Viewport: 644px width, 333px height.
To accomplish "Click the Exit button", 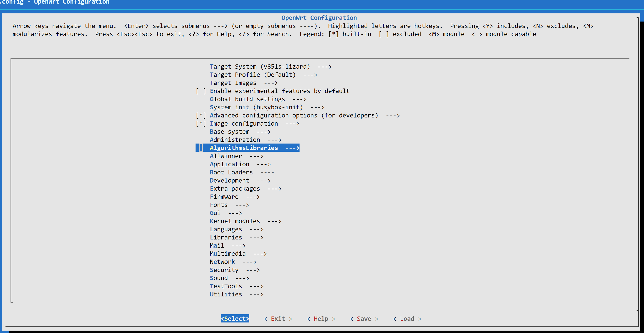I will click(278, 319).
